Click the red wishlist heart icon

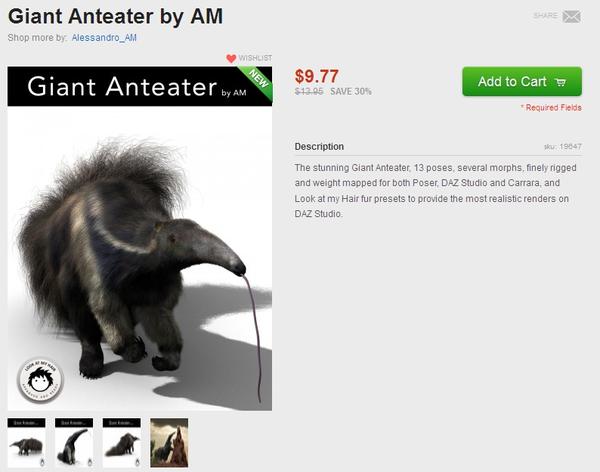tap(231, 58)
